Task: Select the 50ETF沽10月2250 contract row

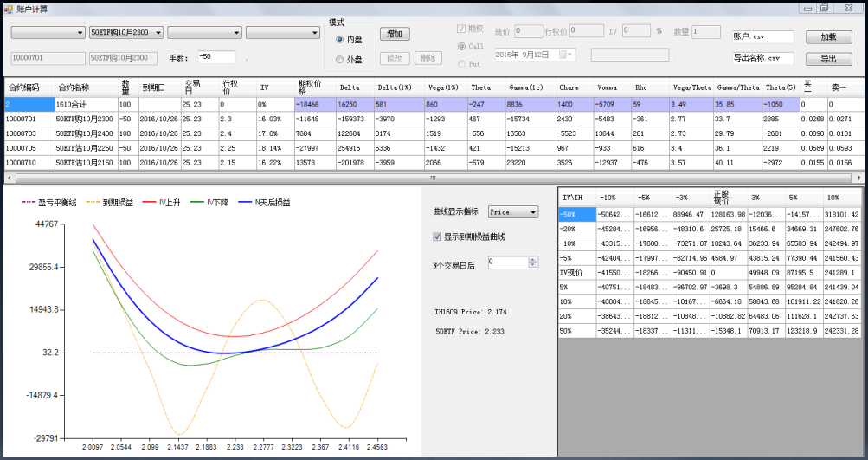Action: click(434, 148)
